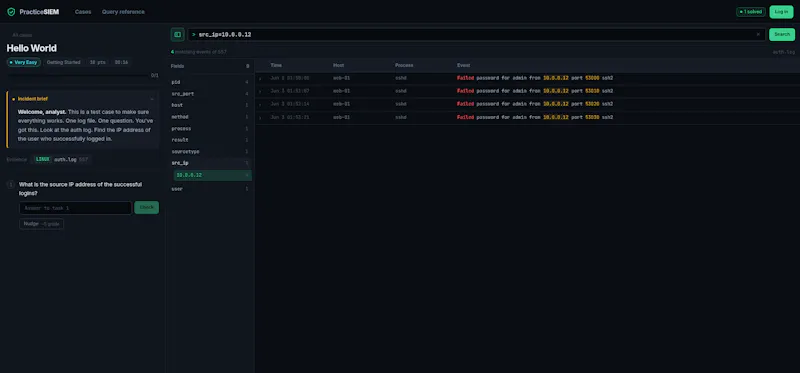Click the highlighted port 53030 value
Image resolution: width=800 pixels, height=373 pixels.
point(592,117)
